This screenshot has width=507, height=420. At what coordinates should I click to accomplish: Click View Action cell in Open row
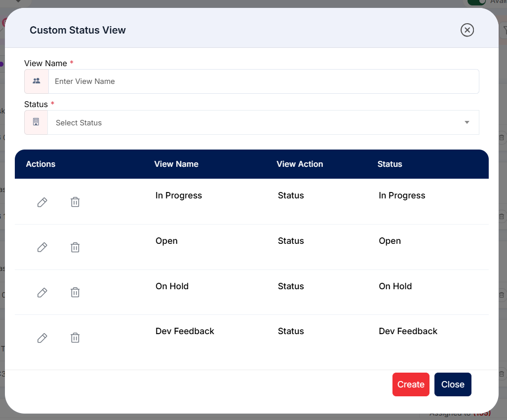click(x=291, y=241)
